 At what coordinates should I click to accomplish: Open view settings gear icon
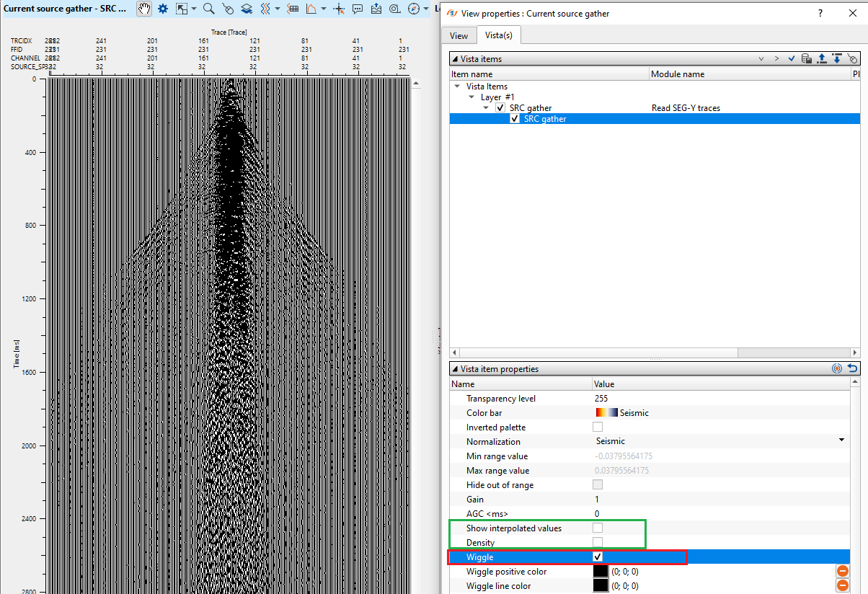coord(163,9)
